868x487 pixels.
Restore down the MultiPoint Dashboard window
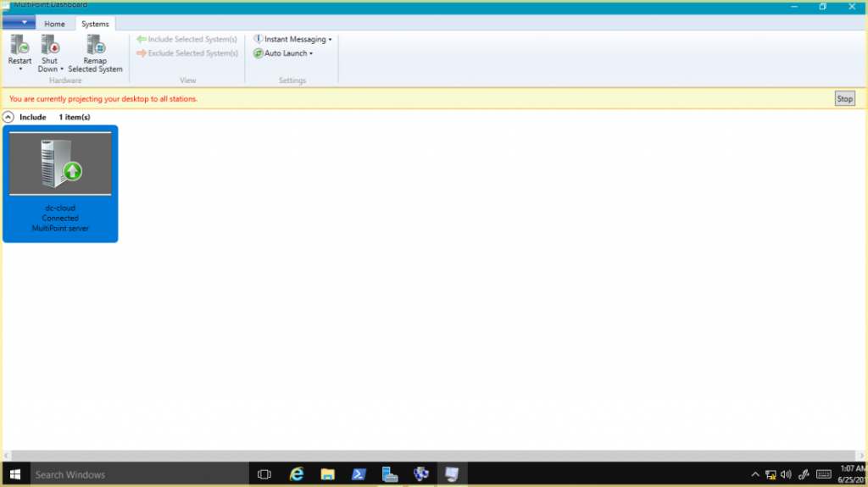823,6
